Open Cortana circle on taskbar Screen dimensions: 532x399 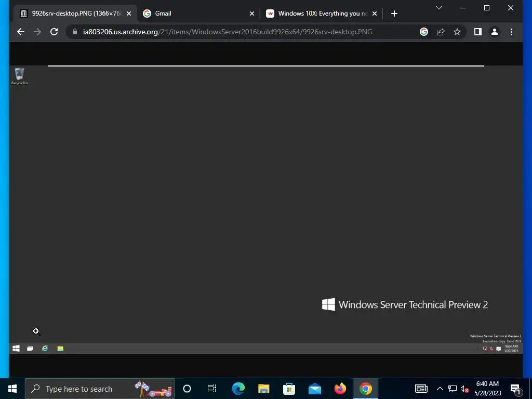(187, 389)
